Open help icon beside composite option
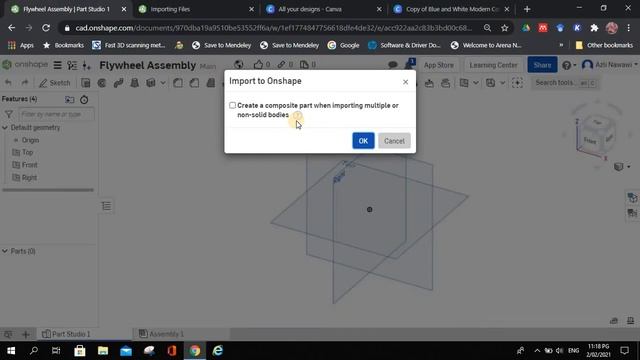The width and height of the screenshot is (640, 360). click(x=298, y=115)
